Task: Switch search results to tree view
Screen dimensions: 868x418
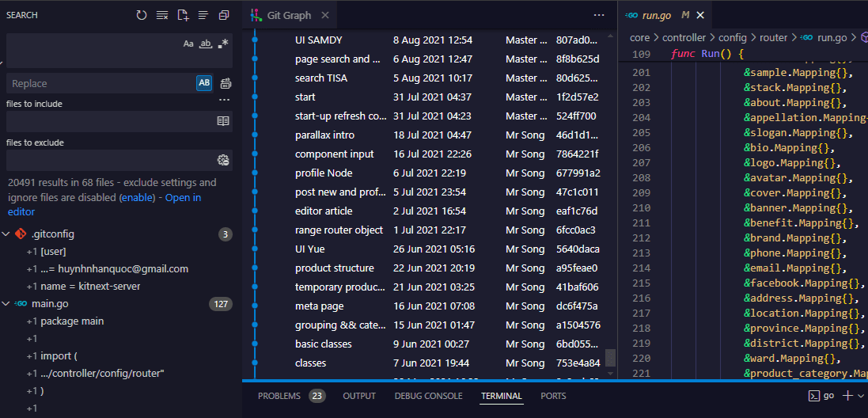Action: (203, 15)
